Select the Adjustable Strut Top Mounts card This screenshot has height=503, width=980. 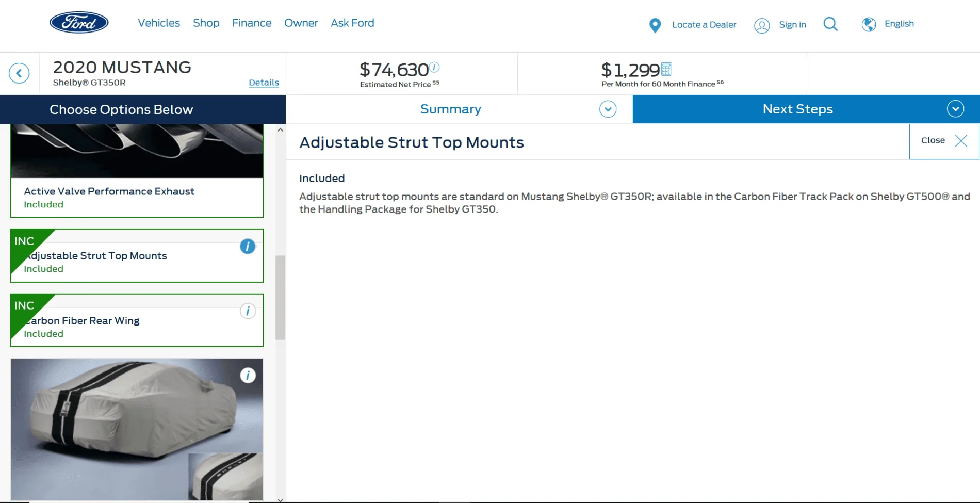pos(137,256)
